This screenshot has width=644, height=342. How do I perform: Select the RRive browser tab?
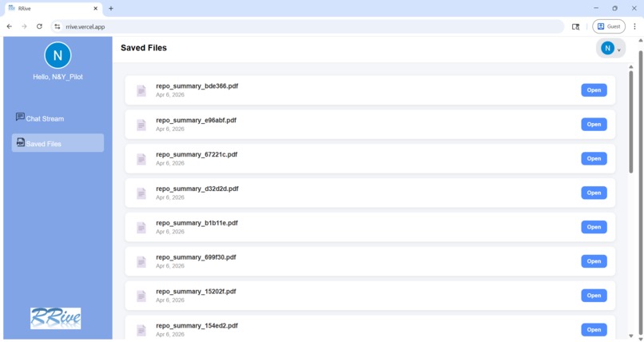(x=52, y=9)
